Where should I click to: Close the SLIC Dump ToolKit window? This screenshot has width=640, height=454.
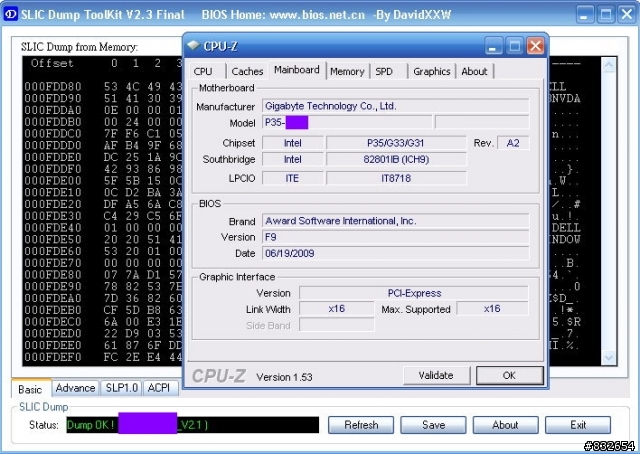click(627, 15)
